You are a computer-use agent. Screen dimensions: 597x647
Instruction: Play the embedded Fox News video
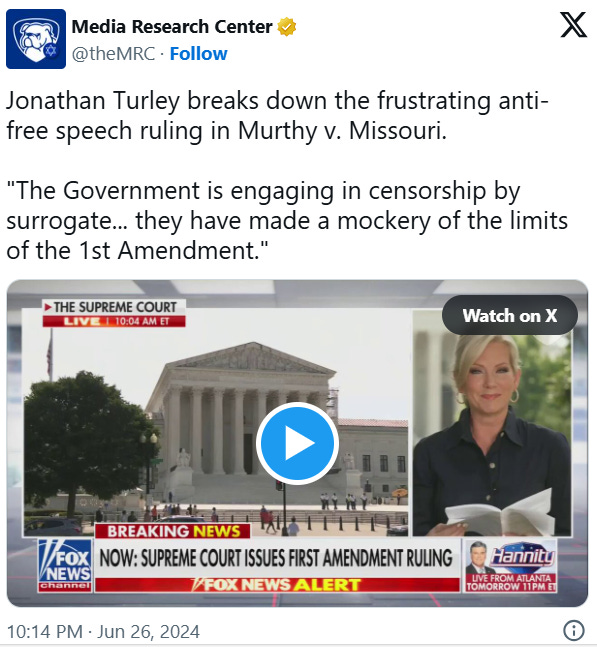(x=297, y=443)
